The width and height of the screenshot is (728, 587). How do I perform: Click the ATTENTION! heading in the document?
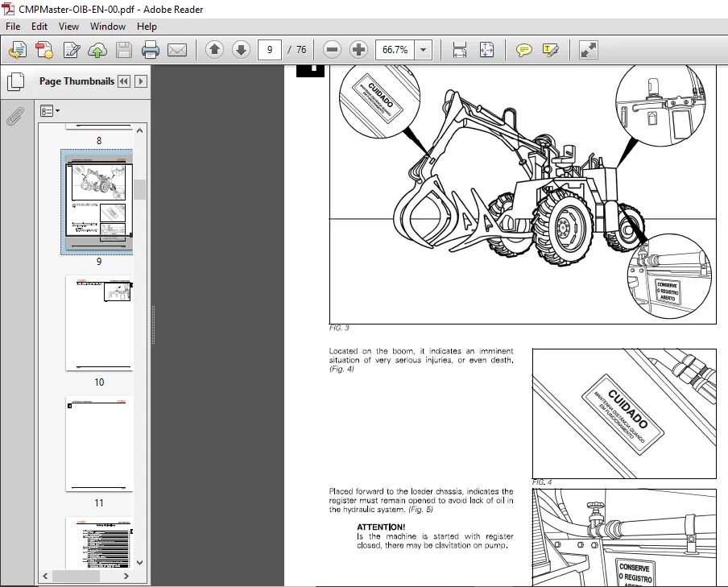coord(381,527)
